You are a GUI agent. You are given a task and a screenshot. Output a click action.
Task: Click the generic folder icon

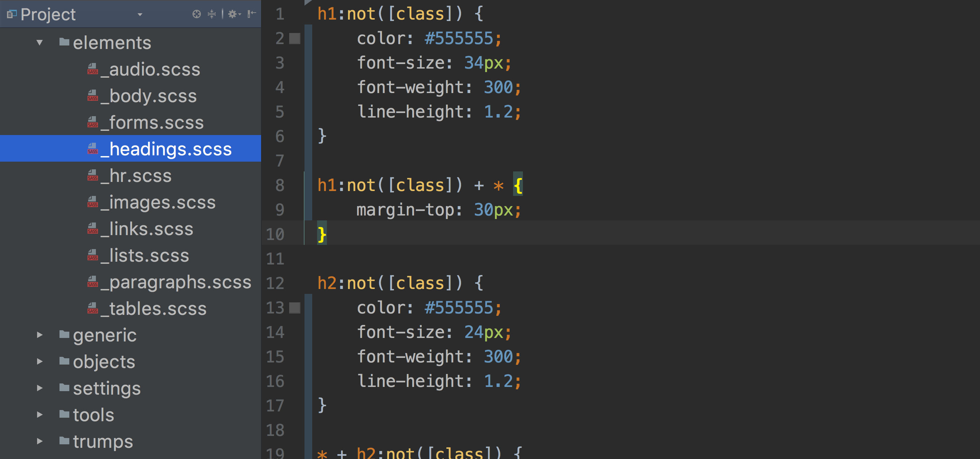[x=64, y=334]
